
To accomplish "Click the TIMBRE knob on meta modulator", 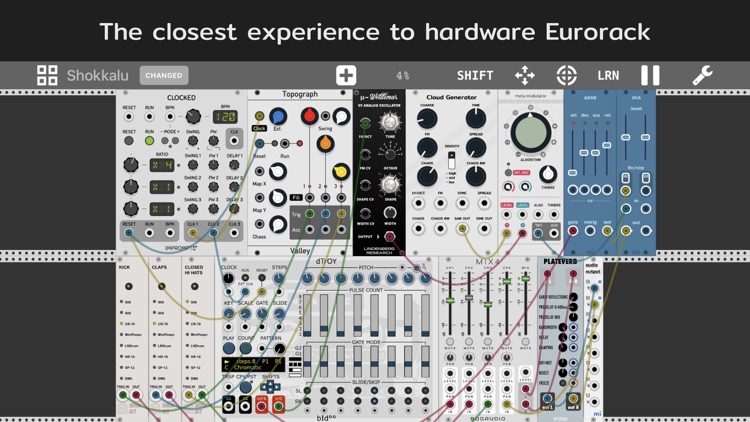I will pos(548,175).
